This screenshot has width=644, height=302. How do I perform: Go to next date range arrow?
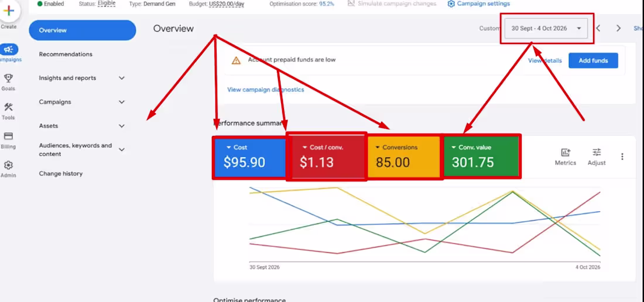coord(619,28)
